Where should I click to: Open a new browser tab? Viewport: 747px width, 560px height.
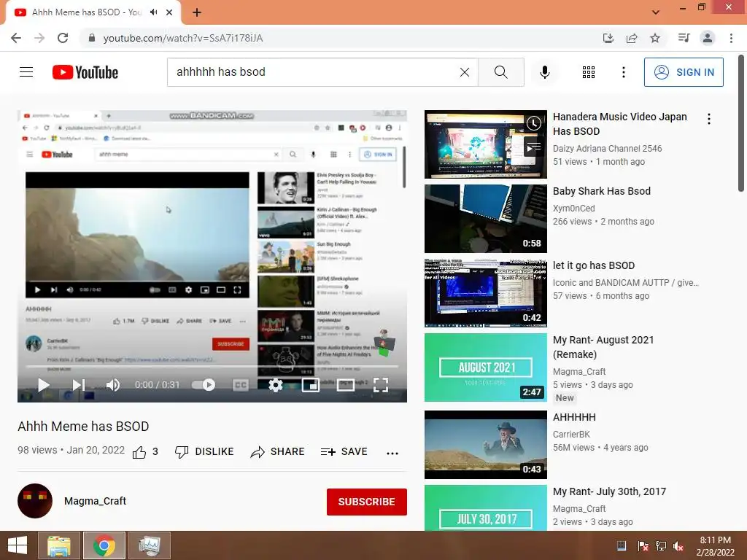click(197, 12)
